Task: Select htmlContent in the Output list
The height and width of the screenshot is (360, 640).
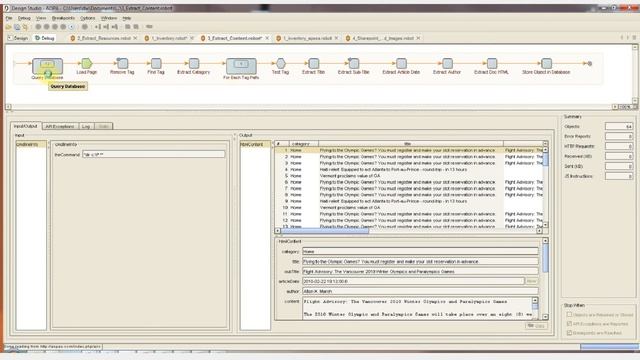Action: point(255,144)
